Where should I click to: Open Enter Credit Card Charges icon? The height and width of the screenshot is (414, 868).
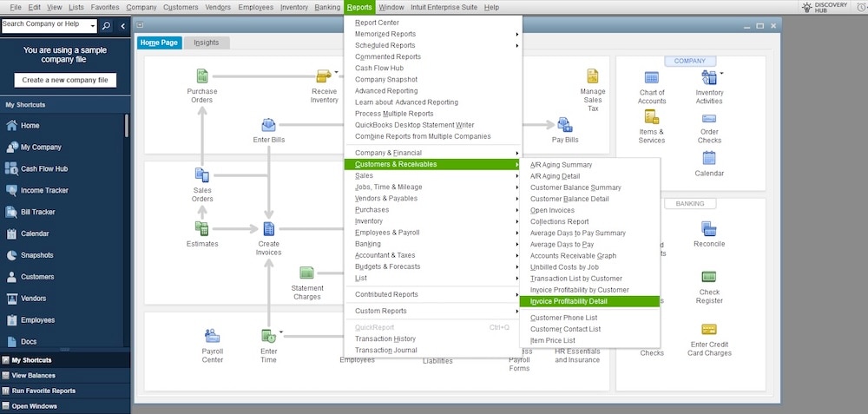point(709,330)
